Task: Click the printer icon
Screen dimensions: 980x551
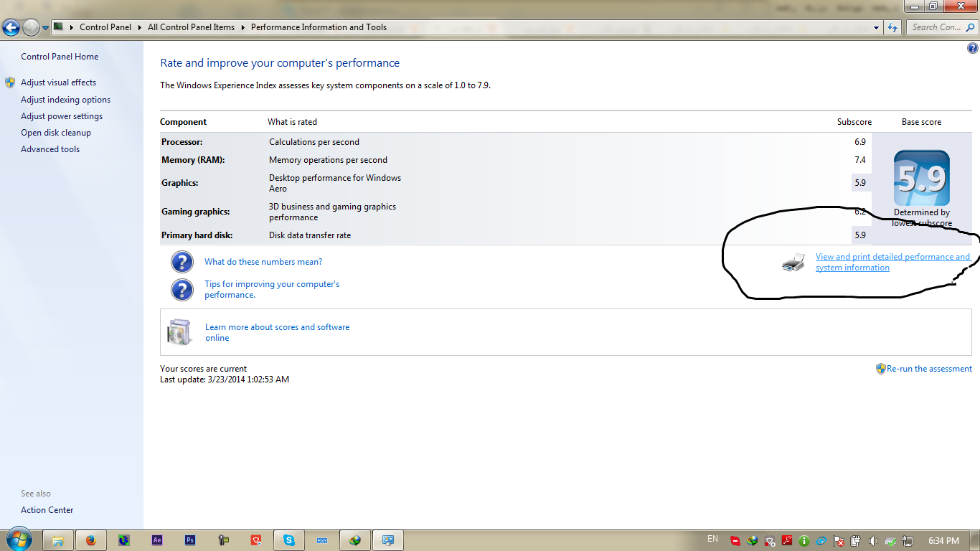Action: (793, 263)
